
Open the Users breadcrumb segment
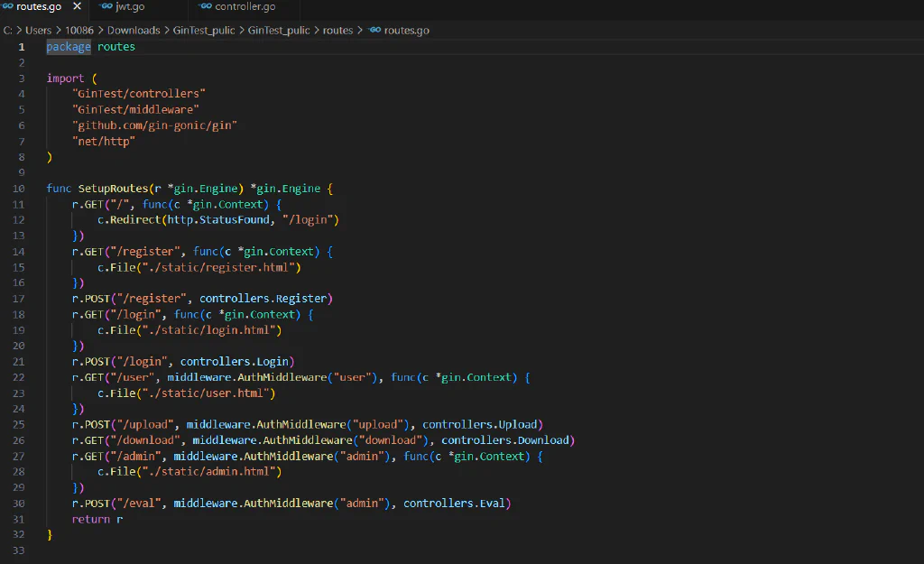pyautogui.click(x=38, y=30)
